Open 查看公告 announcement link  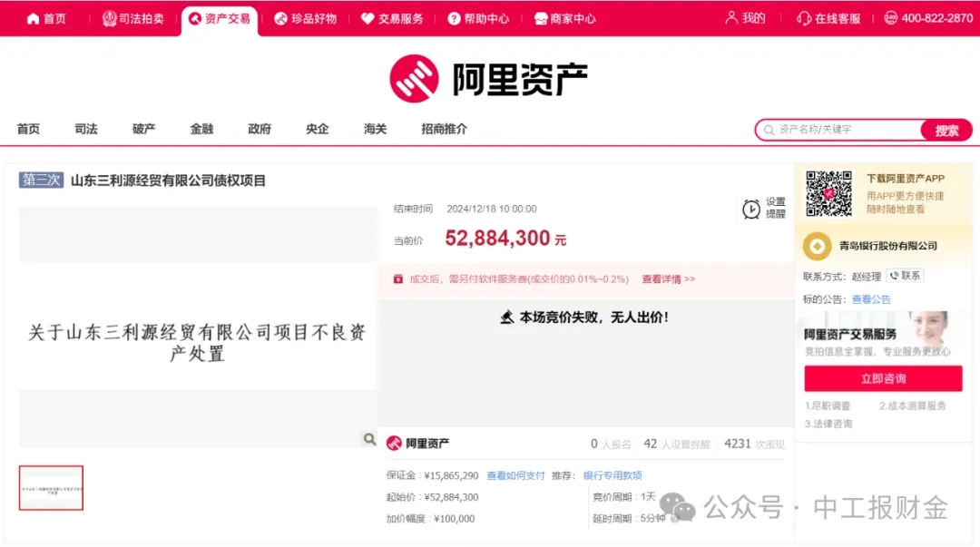click(873, 298)
